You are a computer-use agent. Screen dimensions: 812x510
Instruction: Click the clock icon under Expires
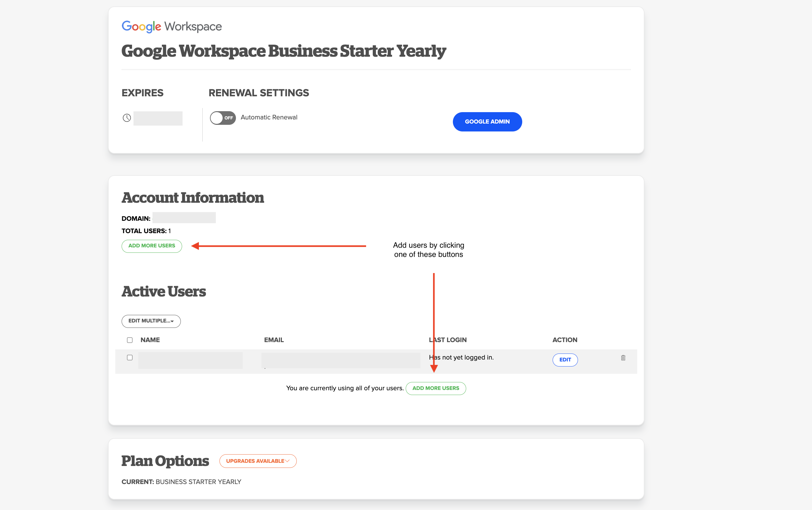pos(127,118)
